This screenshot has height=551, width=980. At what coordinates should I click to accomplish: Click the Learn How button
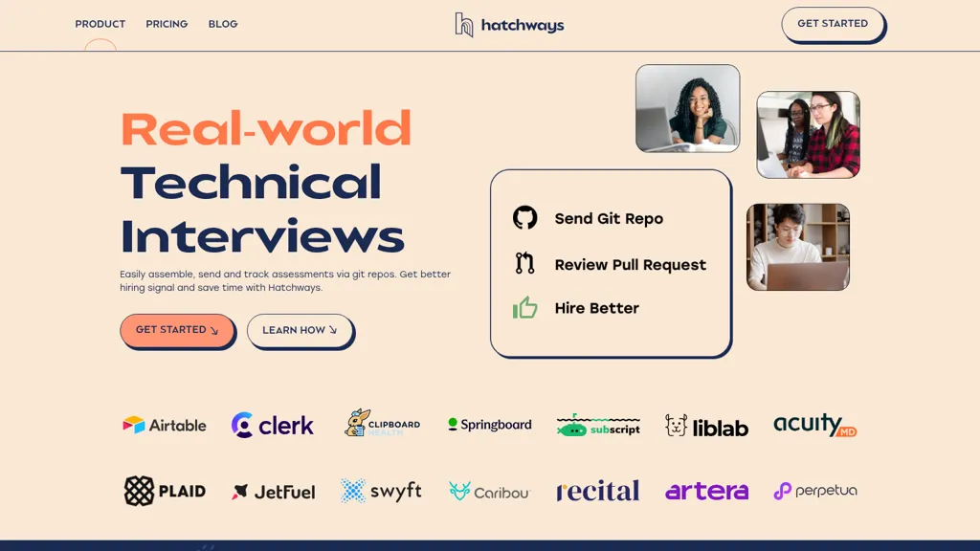300,330
